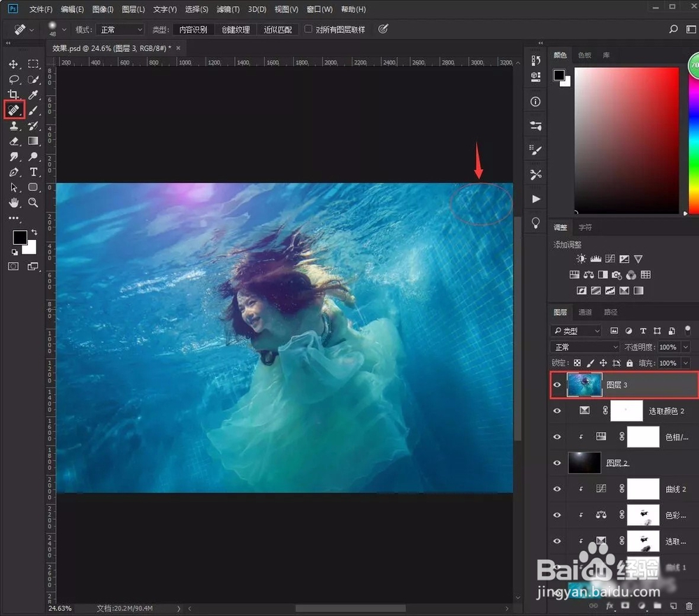
Task: Open the Curves adjustment icon
Action: (x=610, y=259)
